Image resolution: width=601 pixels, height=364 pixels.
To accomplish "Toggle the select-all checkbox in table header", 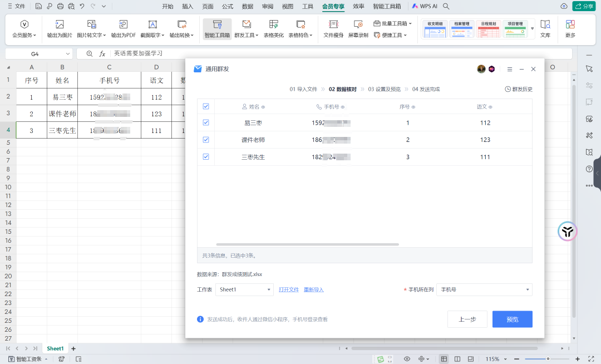I will point(206,106).
